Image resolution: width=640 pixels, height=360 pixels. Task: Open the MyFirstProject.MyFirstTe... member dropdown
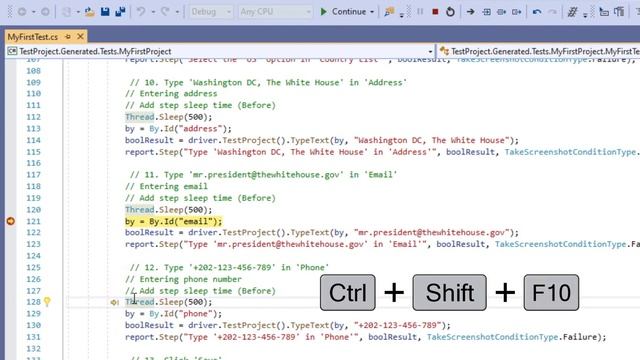coord(539,51)
